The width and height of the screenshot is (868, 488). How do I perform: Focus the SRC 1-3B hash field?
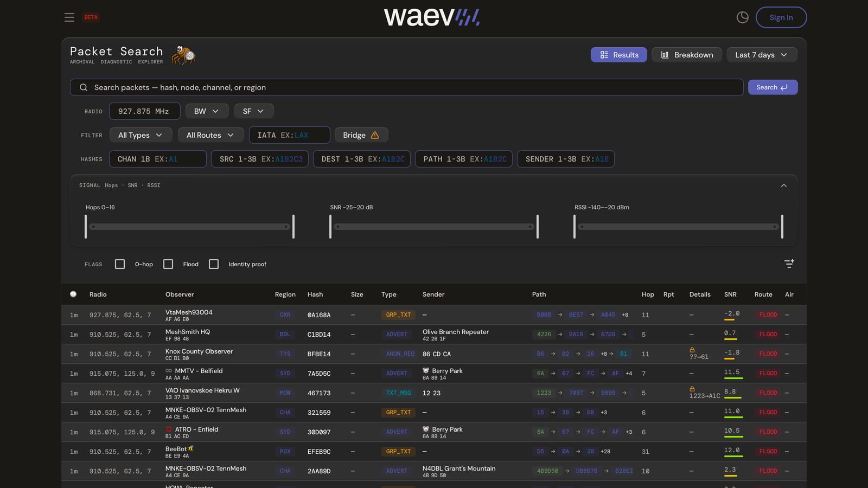tap(260, 159)
